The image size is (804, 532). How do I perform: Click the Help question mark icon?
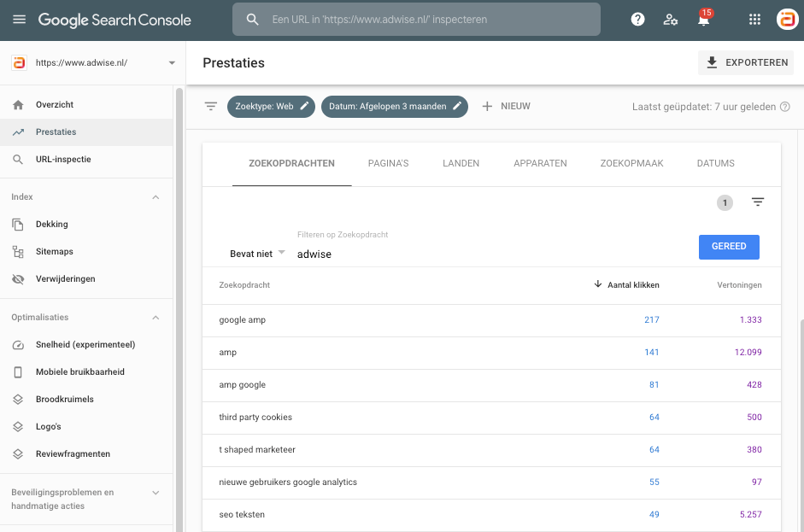coord(637,20)
